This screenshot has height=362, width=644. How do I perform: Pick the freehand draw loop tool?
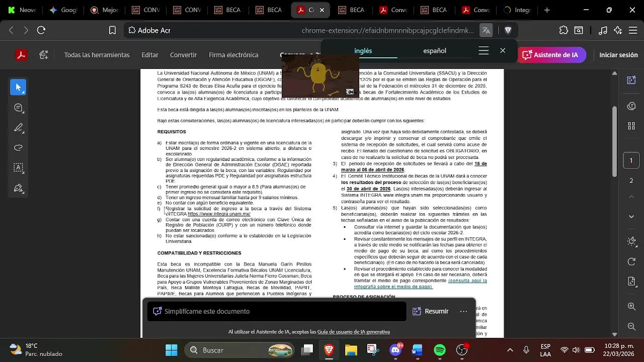(19, 148)
